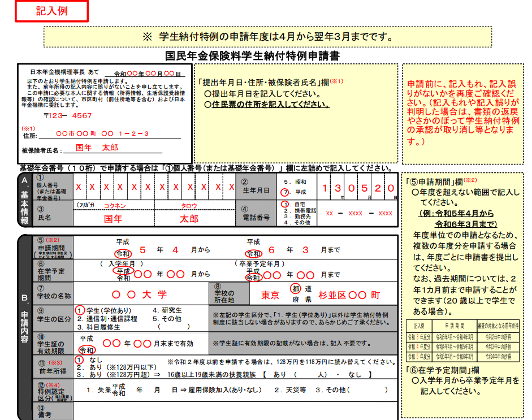Click the postal code field 〒123-4567
Screen dimensions: 532x420
[x=68, y=115]
